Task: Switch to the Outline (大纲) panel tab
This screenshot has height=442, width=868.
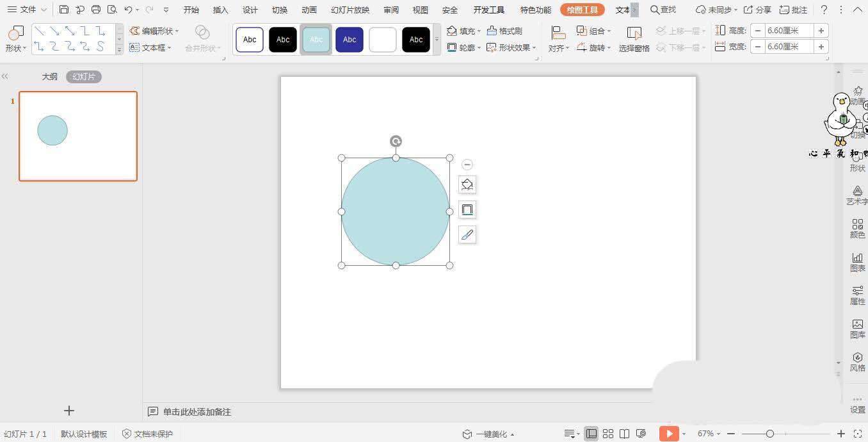Action: 50,77
